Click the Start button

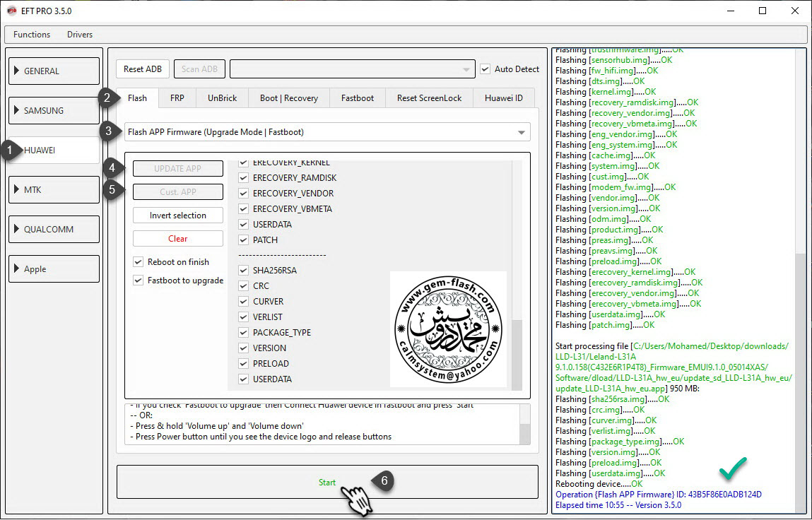327,482
